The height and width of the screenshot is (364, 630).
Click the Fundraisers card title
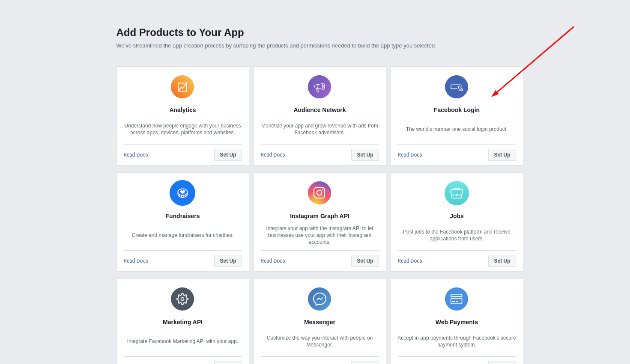click(182, 216)
